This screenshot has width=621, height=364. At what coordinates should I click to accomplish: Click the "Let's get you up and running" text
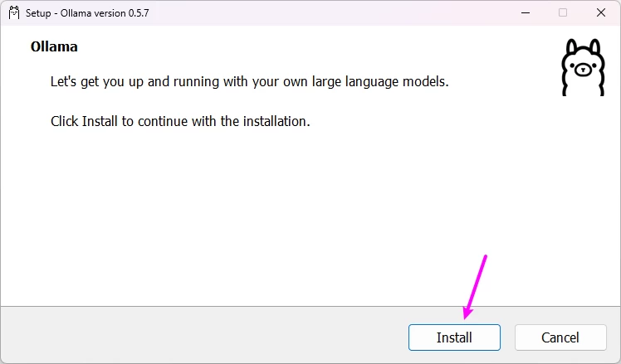pos(141,83)
